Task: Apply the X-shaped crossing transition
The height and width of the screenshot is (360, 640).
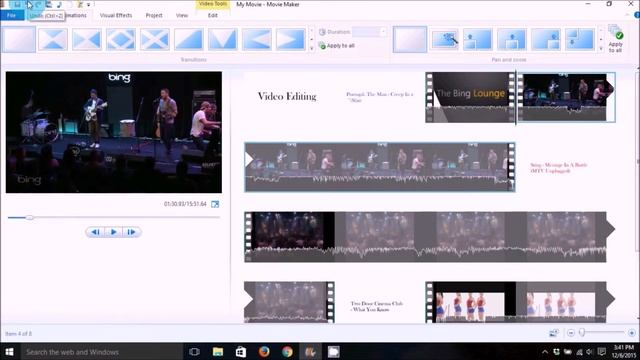Action: click(x=155, y=39)
